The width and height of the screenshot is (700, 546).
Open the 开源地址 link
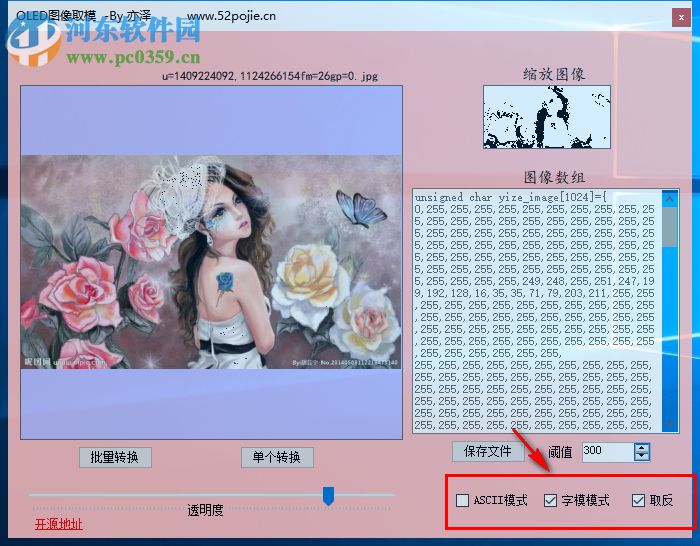[58, 524]
